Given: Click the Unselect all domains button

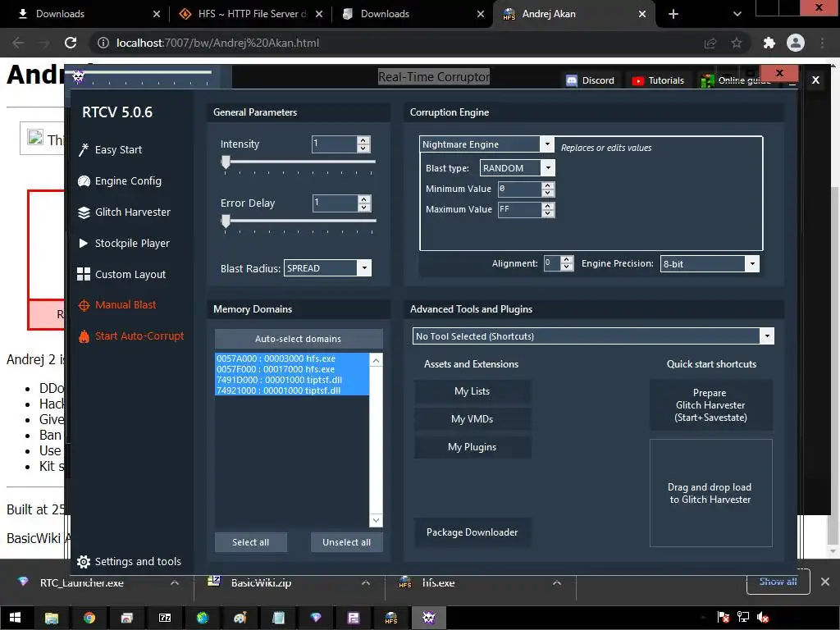Looking at the screenshot, I should pyautogui.click(x=347, y=542).
